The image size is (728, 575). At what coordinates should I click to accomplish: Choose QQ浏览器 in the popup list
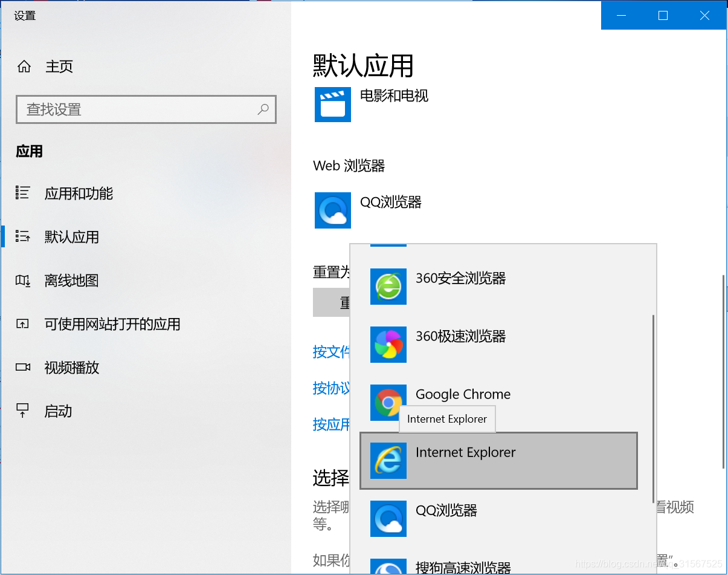point(498,519)
